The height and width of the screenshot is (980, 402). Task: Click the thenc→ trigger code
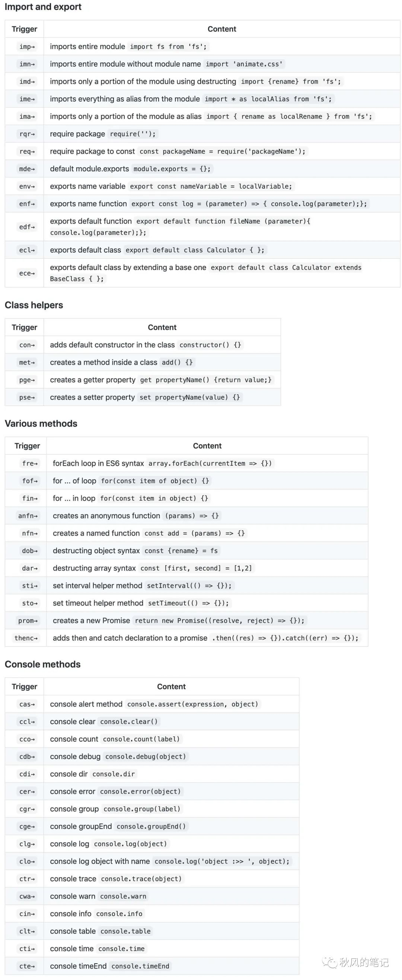(x=26, y=638)
